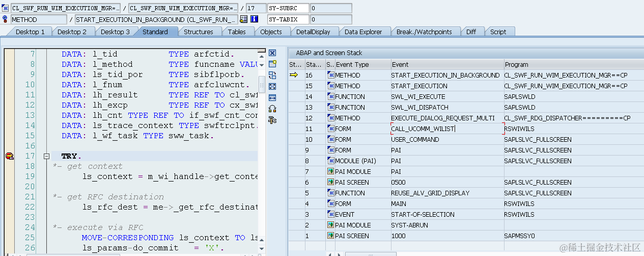
Task: Click the source icon on stack row 14
Action: click(x=330, y=96)
